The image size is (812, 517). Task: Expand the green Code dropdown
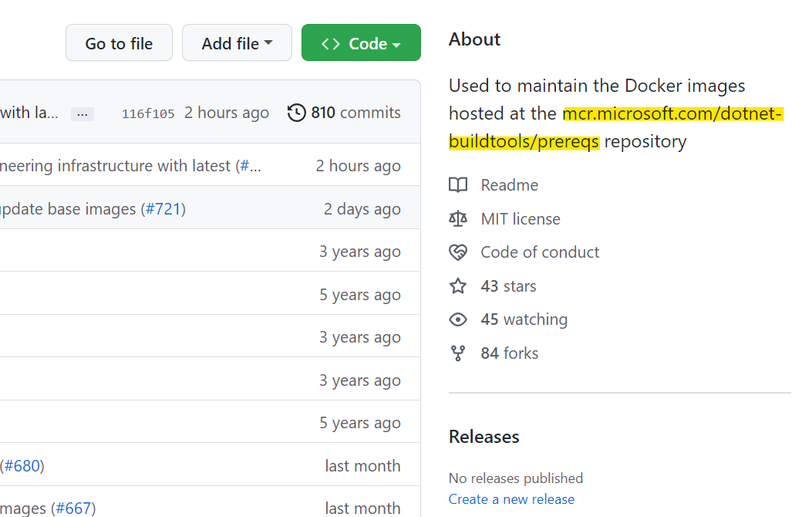[361, 43]
